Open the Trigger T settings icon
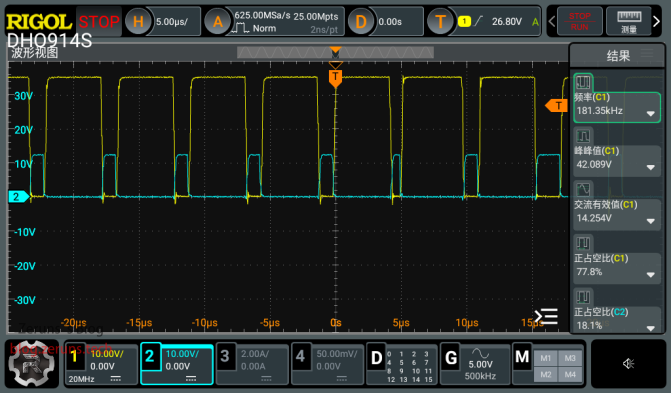 pyautogui.click(x=440, y=21)
